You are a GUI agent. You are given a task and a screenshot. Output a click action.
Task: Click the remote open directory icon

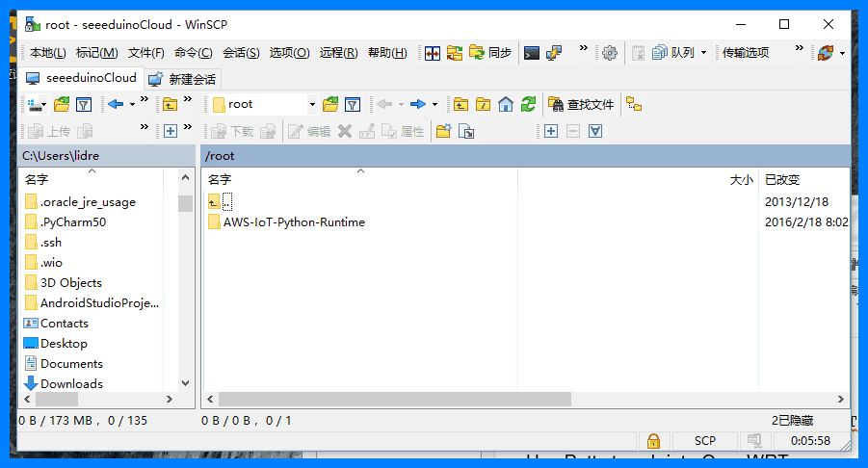[x=330, y=104]
